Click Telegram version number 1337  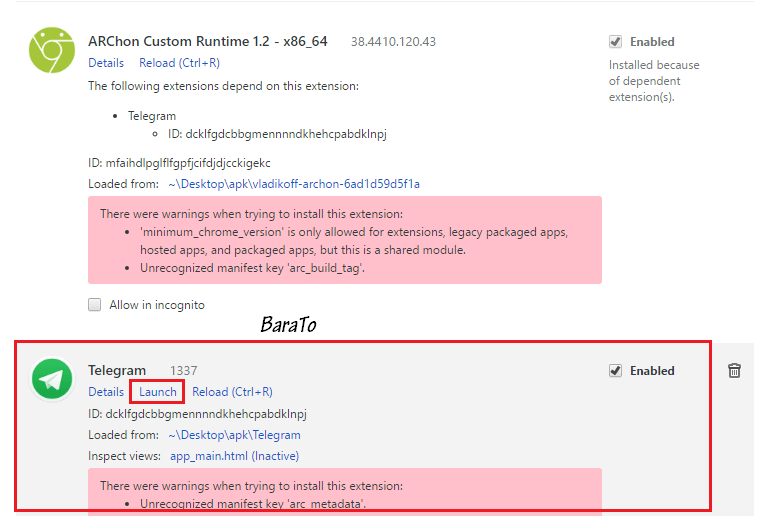184,371
